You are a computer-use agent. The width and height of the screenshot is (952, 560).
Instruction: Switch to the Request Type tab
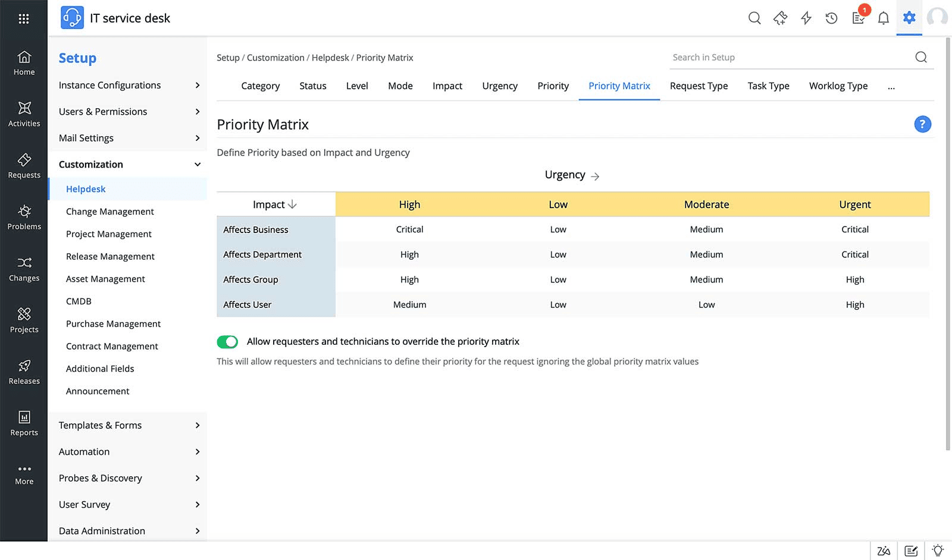click(x=699, y=86)
